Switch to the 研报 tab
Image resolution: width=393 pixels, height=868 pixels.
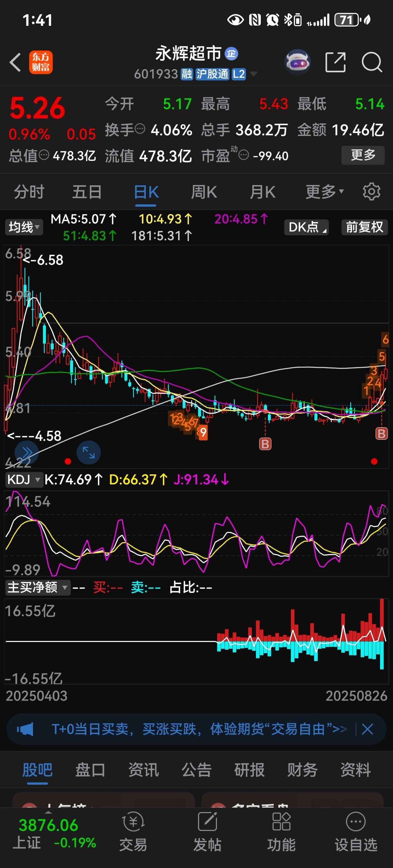click(x=249, y=770)
